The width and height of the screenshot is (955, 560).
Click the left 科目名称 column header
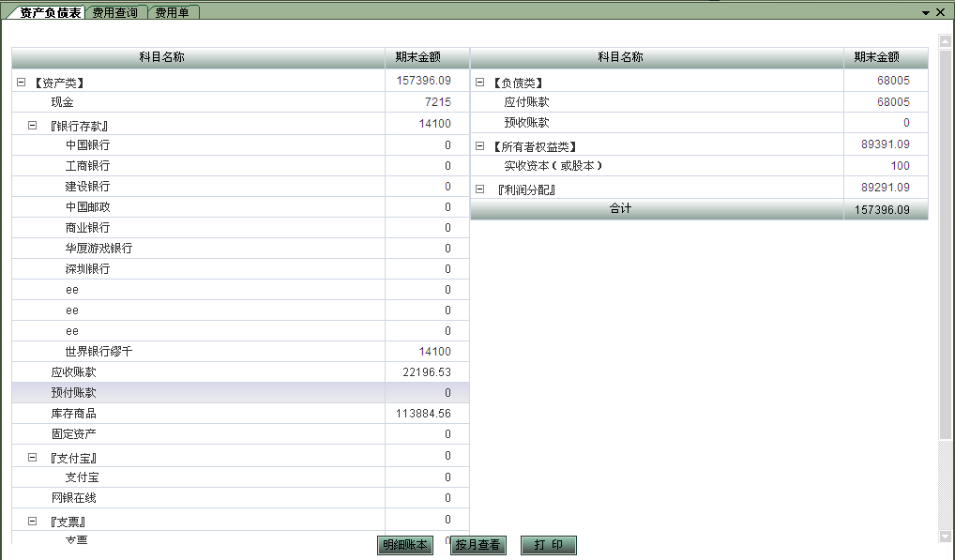tap(161, 57)
